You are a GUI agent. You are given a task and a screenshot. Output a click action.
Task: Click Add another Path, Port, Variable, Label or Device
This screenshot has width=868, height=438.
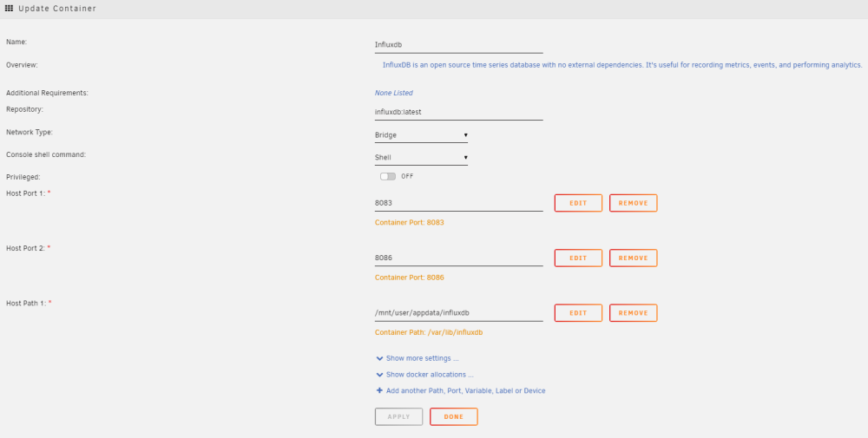(x=465, y=390)
